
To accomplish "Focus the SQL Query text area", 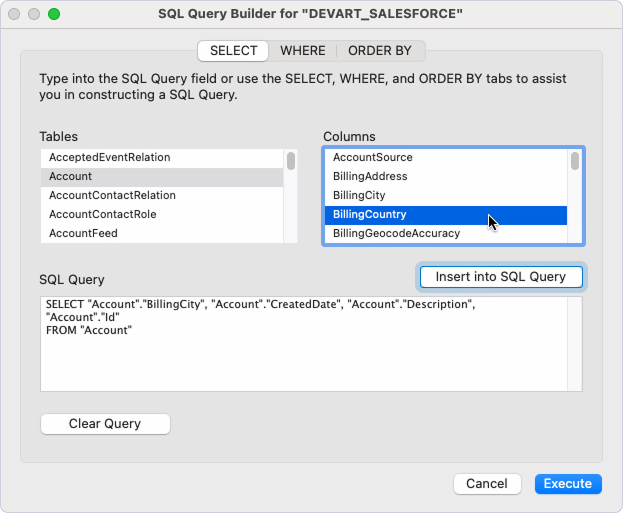I will tap(304, 344).
